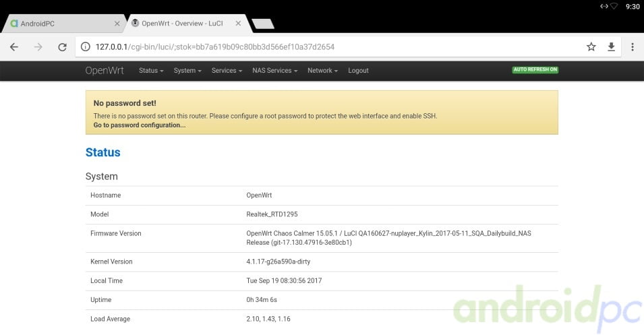The image size is (644, 335).
Task: Click the browser forward arrow
Action: (x=38, y=47)
